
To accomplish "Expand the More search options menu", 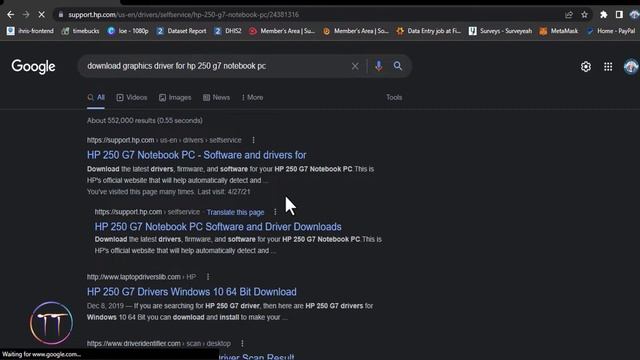I will (x=252, y=98).
